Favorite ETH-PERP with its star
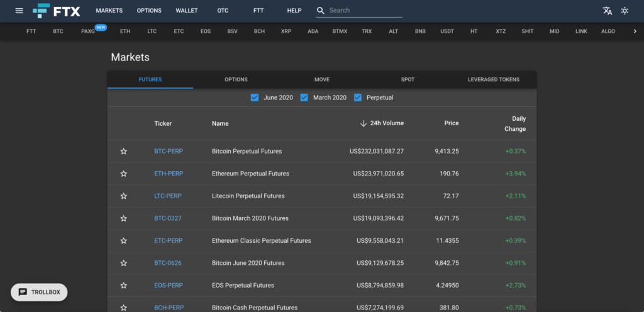The image size is (644, 312). [124, 174]
